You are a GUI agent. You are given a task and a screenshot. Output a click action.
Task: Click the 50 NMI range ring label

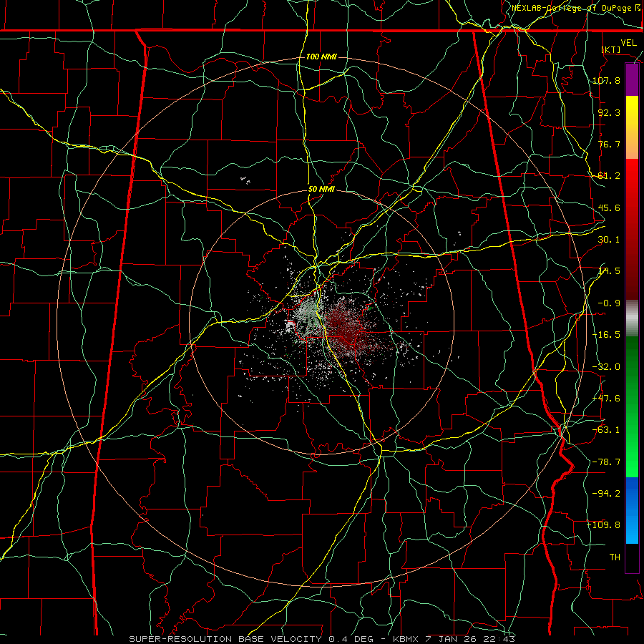(x=321, y=190)
